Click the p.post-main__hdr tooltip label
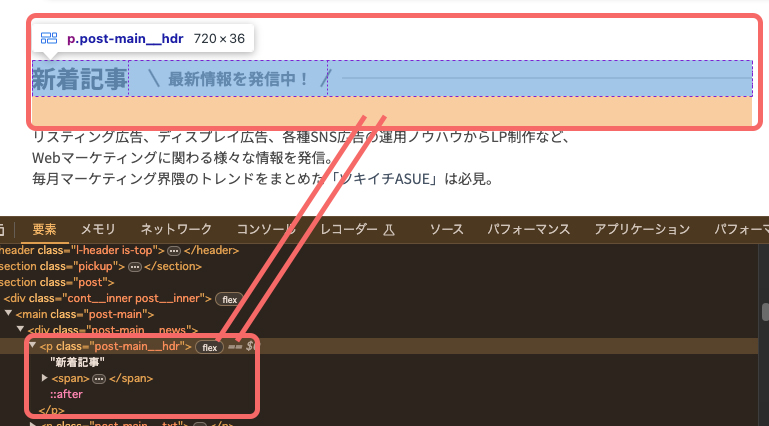Viewport: 769px width, 426px height. [x=125, y=38]
